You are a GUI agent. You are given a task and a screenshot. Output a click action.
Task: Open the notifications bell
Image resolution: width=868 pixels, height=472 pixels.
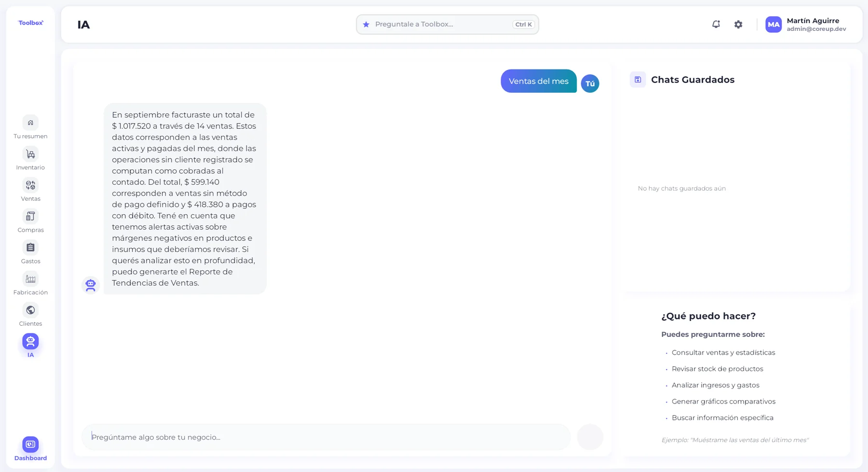click(x=716, y=24)
